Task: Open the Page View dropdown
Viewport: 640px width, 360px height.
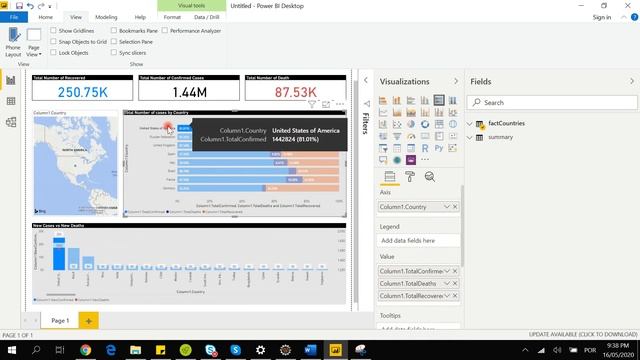Action: 34,42
